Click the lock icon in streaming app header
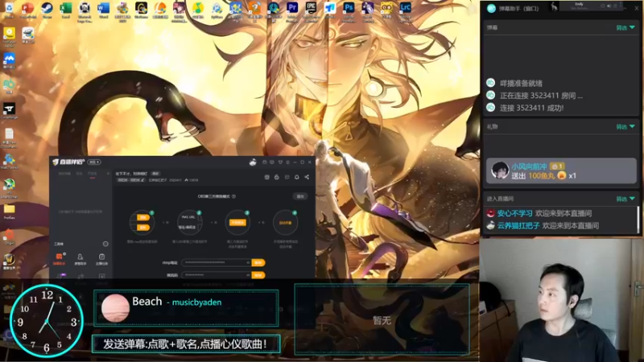 pyautogui.click(x=276, y=177)
